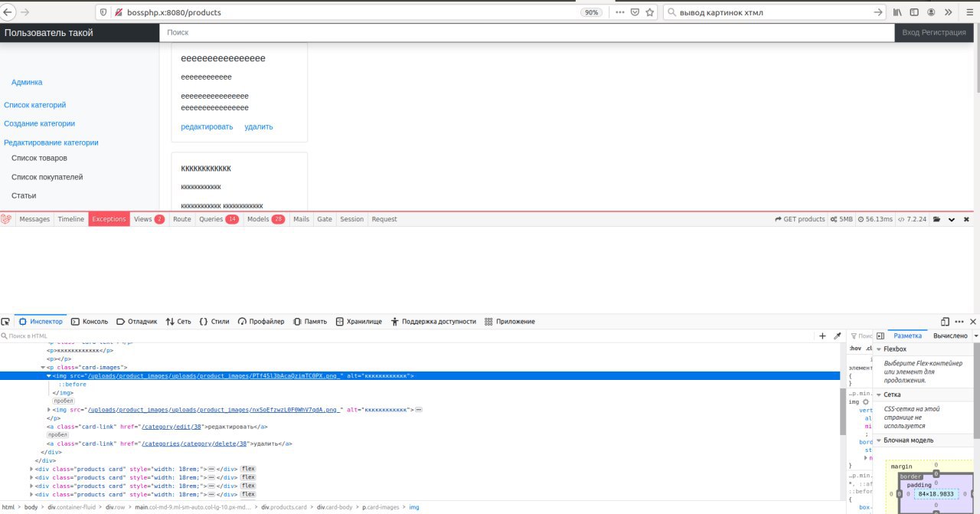Open the Models debugbar tab
Viewport: 980px width, 514px height.
[x=266, y=219]
